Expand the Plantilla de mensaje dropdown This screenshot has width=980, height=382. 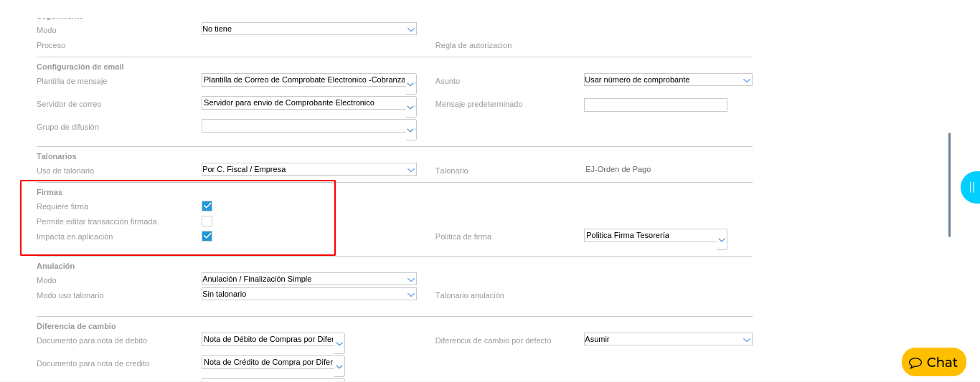click(410, 85)
